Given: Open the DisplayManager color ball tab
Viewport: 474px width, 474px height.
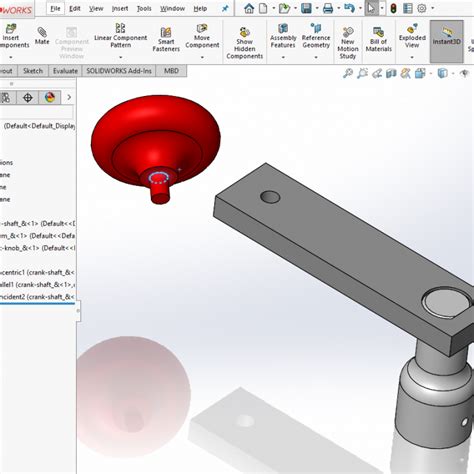Looking at the screenshot, I should [50, 98].
